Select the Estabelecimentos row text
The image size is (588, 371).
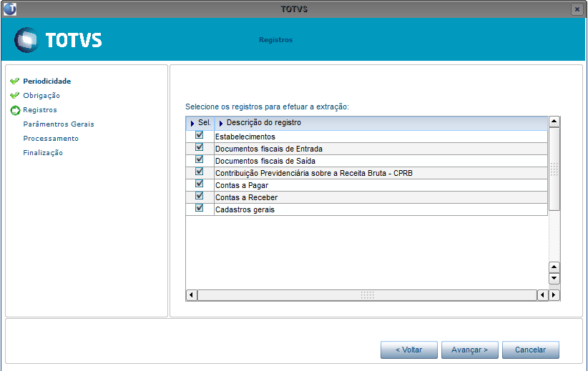tap(245, 137)
